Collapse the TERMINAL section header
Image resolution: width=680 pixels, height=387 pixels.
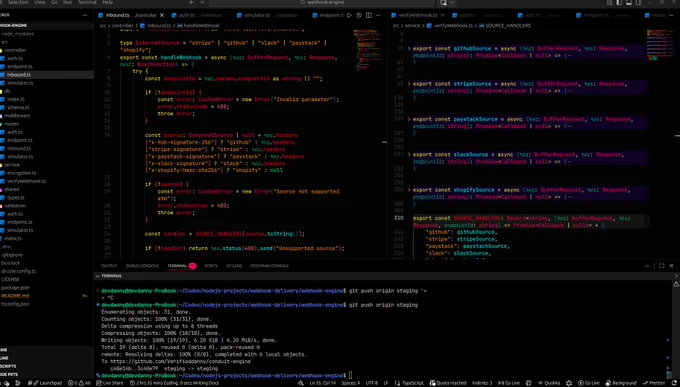[98, 276]
